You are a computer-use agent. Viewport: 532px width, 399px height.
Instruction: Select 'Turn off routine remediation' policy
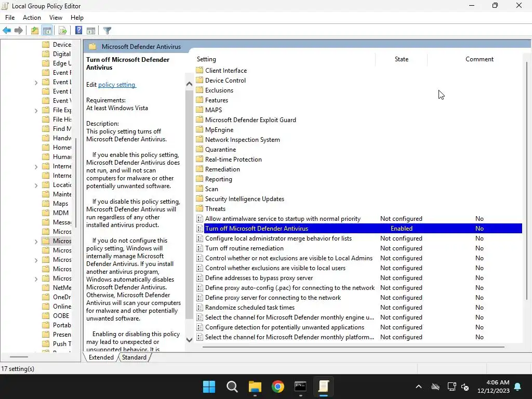click(359, 248)
